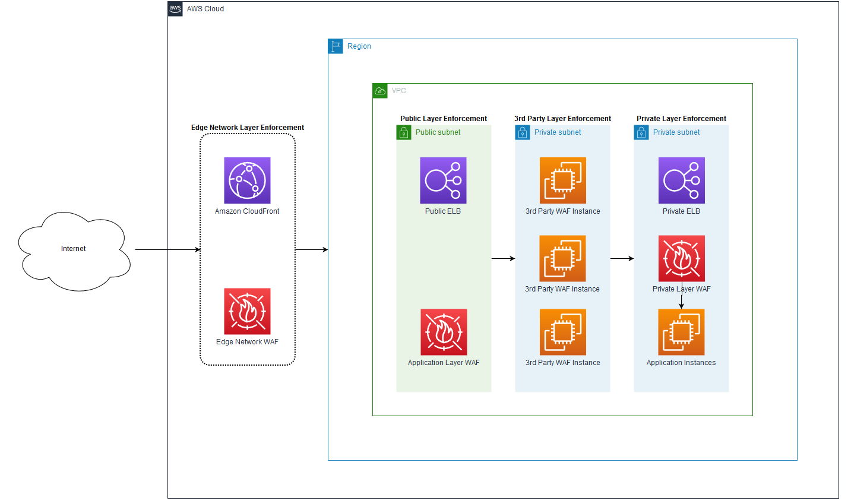Image resolution: width=848 pixels, height=504 pixels.
Task: Click the Public subnet padlock icon
Action: (404, 132)
